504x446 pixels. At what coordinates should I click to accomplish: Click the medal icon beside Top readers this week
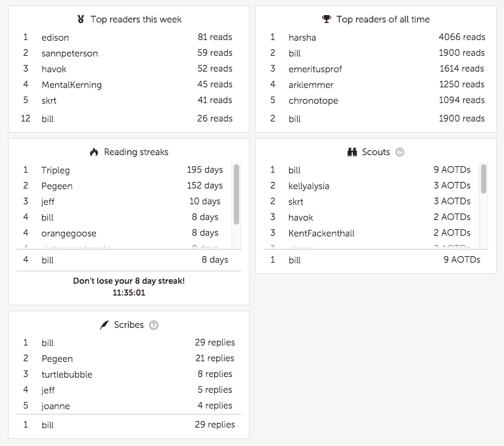(81, 19)
